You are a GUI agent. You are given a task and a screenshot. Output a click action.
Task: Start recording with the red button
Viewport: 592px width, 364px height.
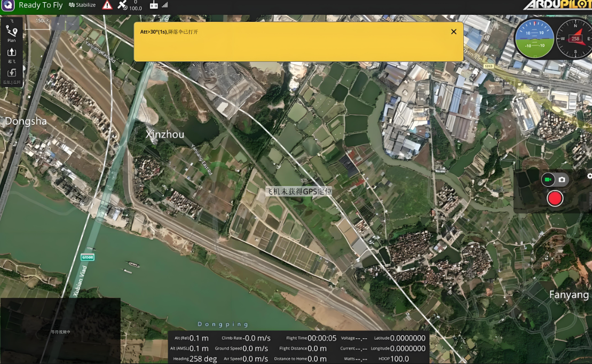click(x=555, y=199)
